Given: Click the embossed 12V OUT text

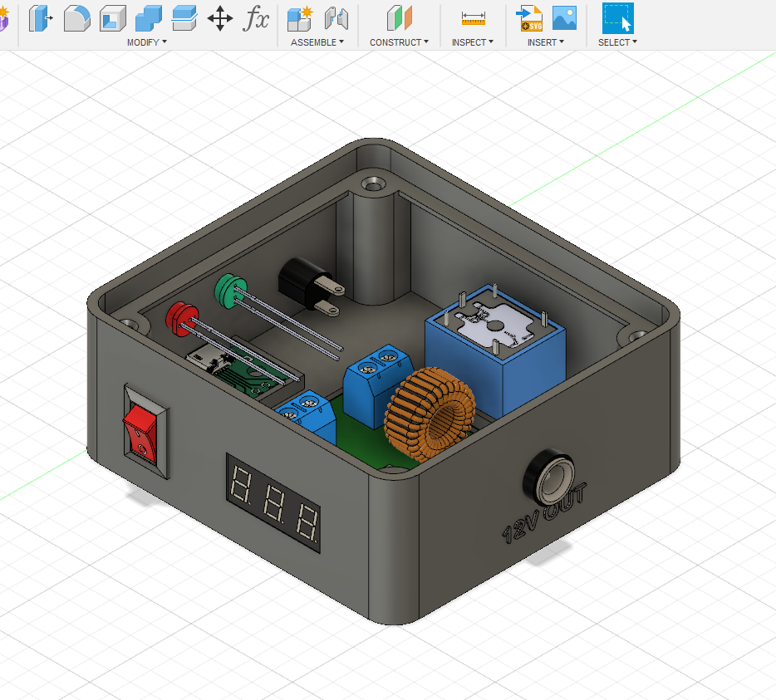Looking at the screenshot, I should pyautogui.click(x=544, y=512).
